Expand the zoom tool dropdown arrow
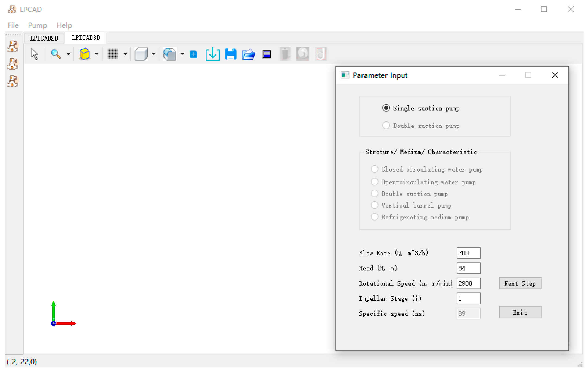 point(68,54)
